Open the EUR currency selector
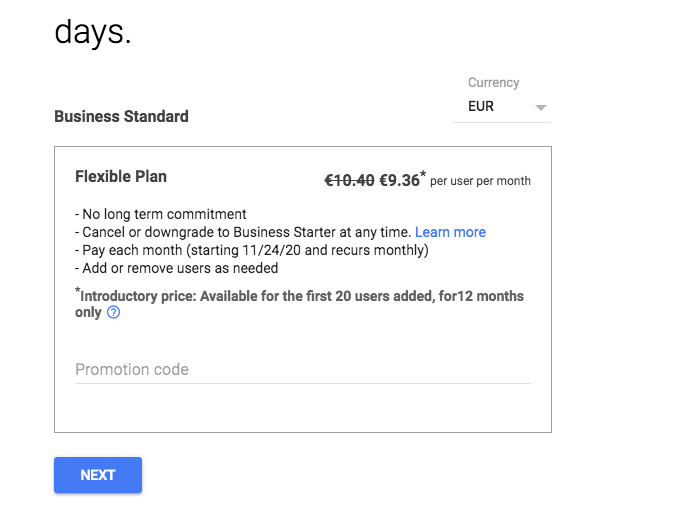 click(x=502, y=107)
